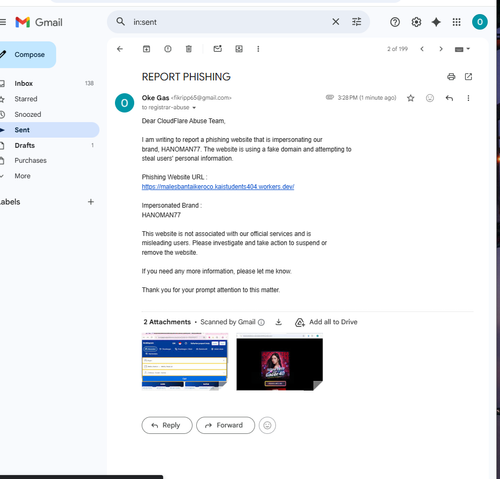Go back to the Sent list
500x479 pixels.
120,49
